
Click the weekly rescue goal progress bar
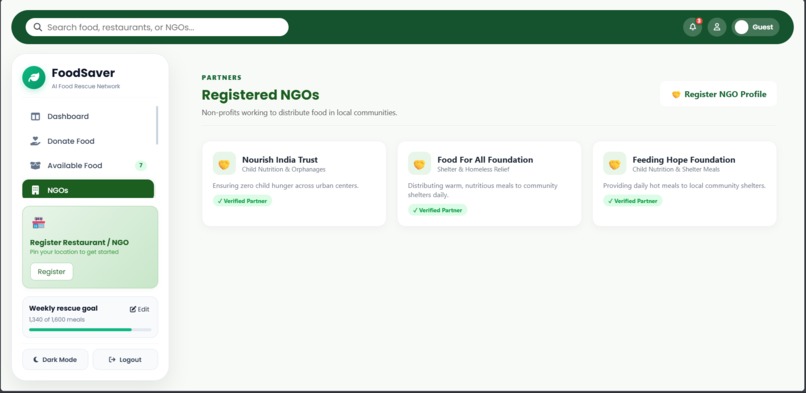(x=90, y=329)
